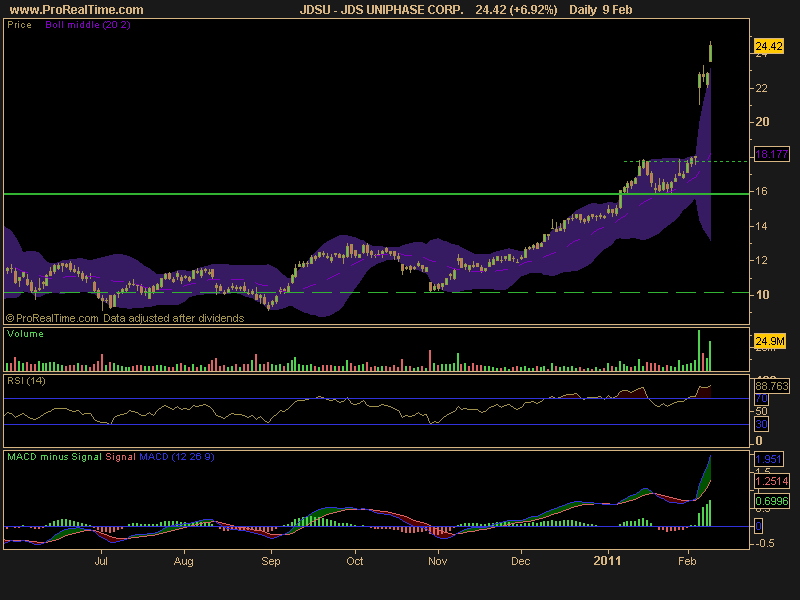This screenshot has height=600, width=800.
Task: Open the blue MACD (12 26 9) label
Action: pos(177,457)
